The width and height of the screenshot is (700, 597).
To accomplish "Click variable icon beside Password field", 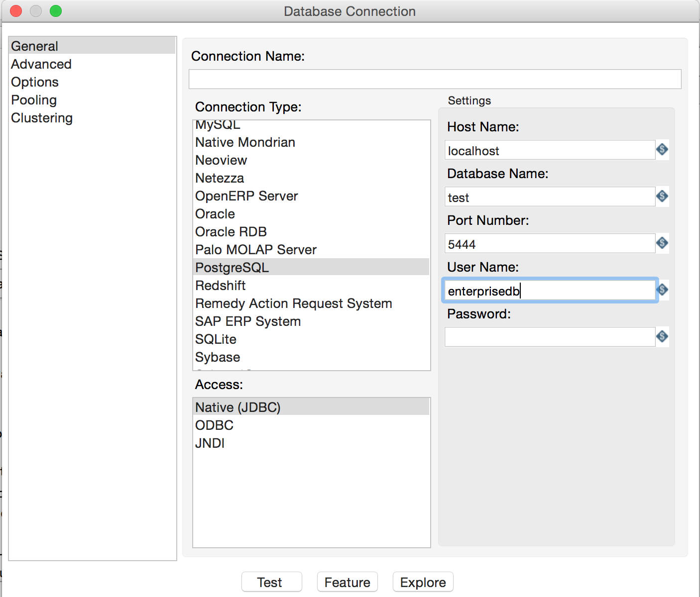I will tap(662, 336).
